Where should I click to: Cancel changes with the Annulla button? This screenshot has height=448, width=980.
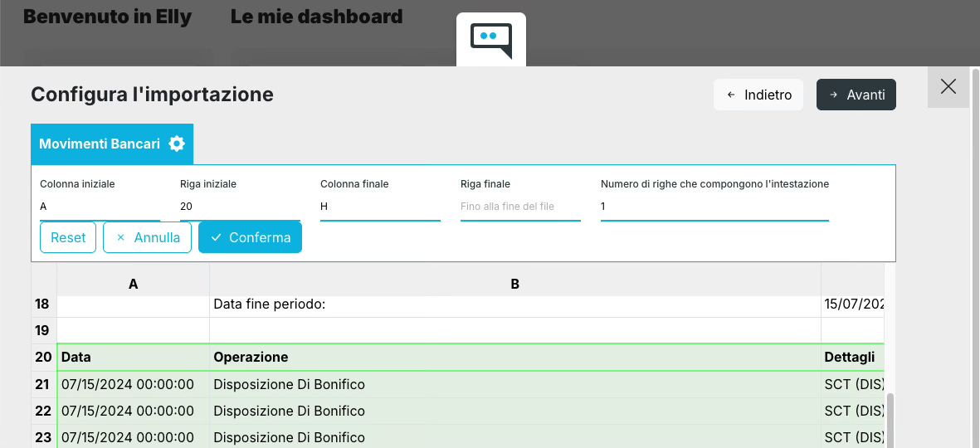(148, 237)
